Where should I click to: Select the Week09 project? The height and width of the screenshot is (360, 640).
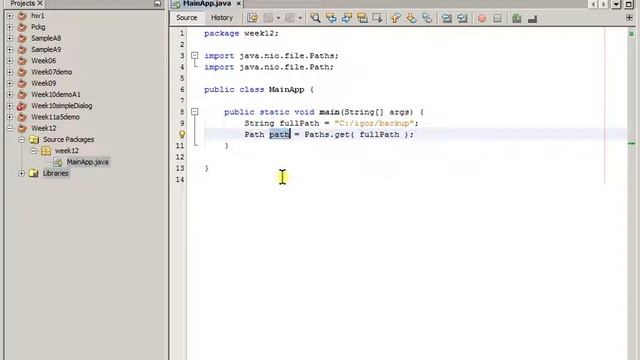click(44, 83)
